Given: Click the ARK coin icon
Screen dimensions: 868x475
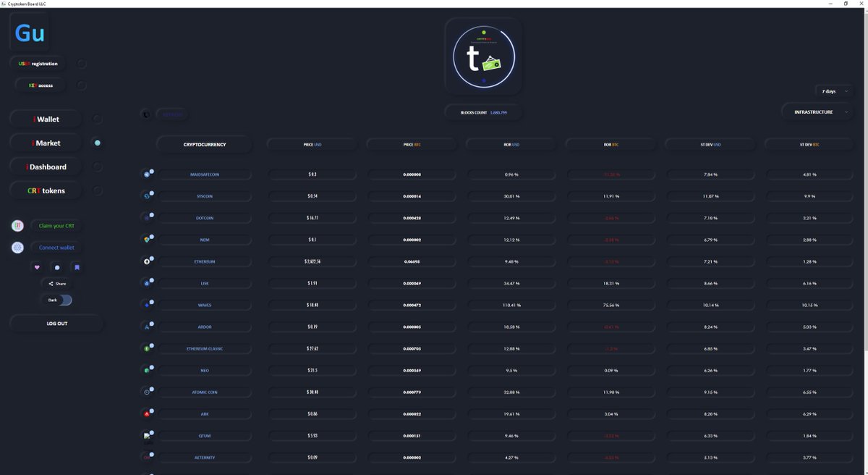Looking at the screenshot, I should tap(148, 413).
